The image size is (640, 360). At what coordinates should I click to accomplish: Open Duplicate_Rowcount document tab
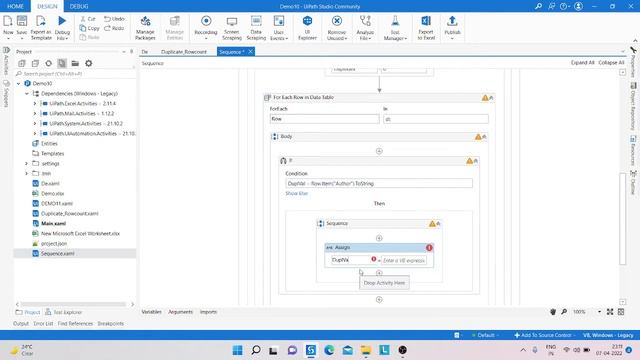coord(184,52)
